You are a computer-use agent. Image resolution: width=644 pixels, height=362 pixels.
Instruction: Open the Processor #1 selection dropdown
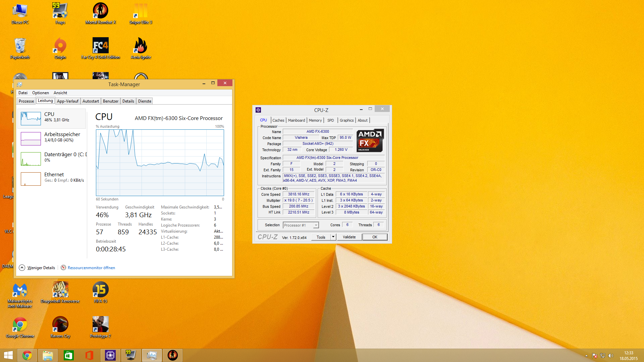tap(316, 225)
